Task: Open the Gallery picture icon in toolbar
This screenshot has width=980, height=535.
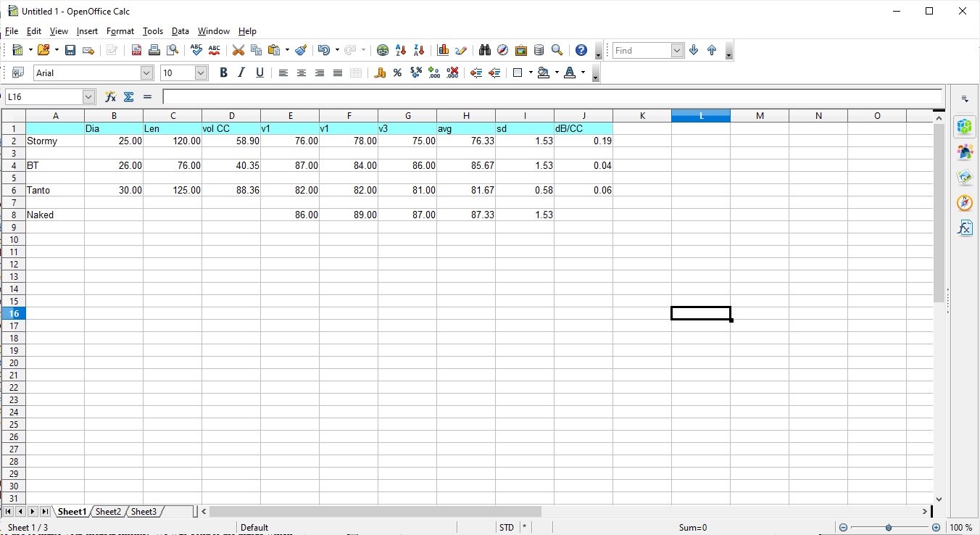Action: tap(521, 50)
